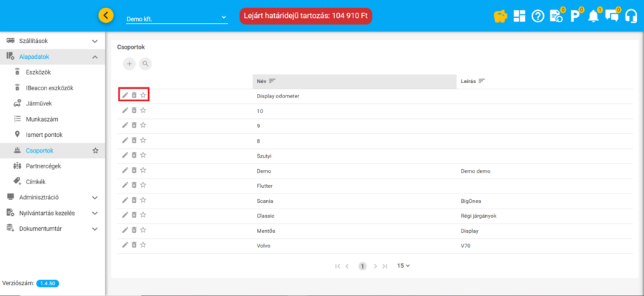Open the search magnifier above the table
The width and height of the screenshot is (644, 296).
tap(145, 64)
